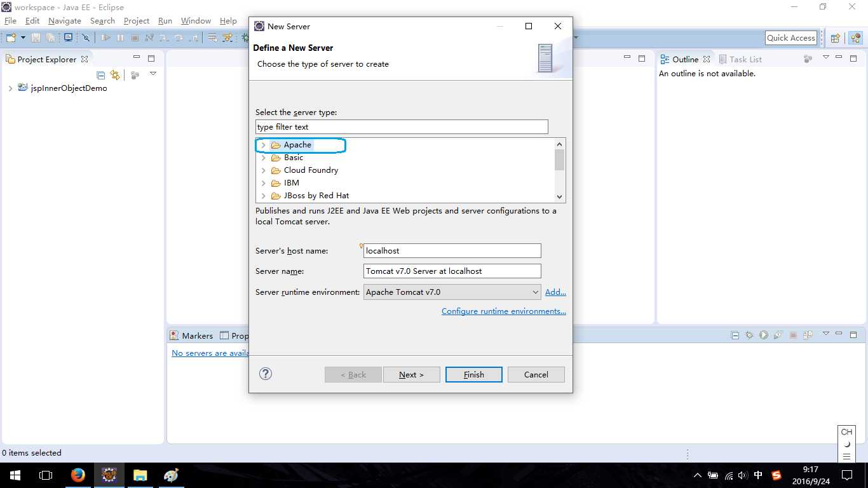The width and height of the screenshot is (868, 488).
Task: Open the Navigate menu
Action: pos(64,21)
